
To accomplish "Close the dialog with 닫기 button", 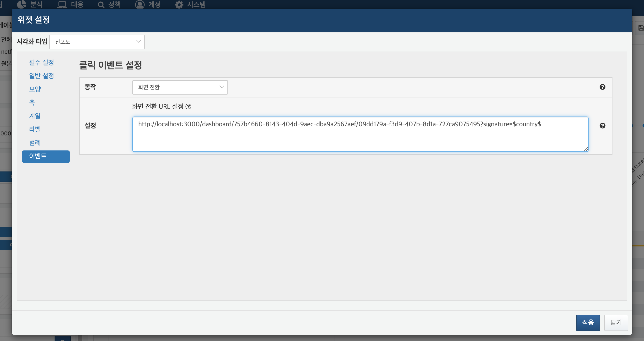I will (x=616, y=323).
